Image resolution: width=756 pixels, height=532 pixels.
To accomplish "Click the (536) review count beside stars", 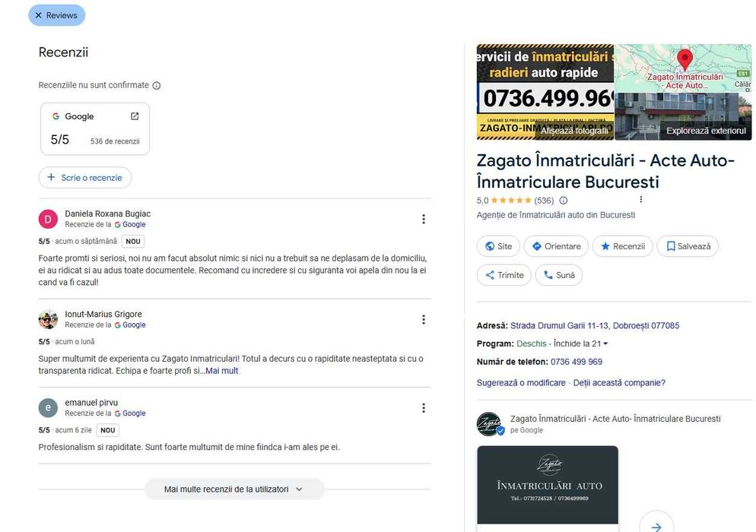I will coord(544,201).
